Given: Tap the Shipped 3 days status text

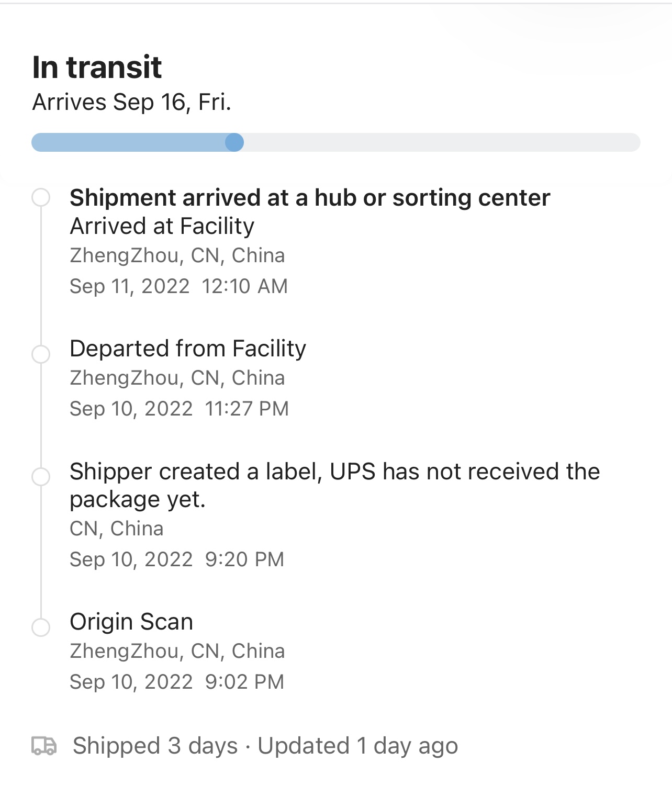Looking at the screenshot, I should 155,746.
